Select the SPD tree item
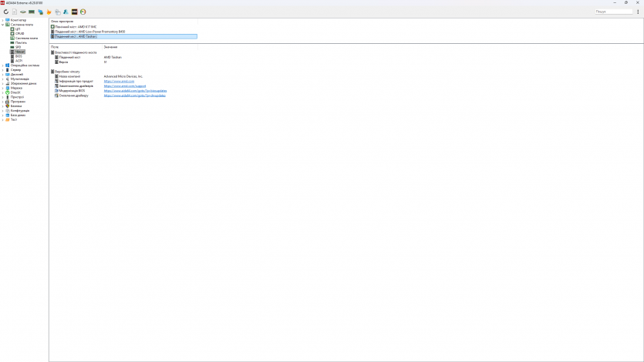This screenshot has width=644, height=362. click(18, 47)
